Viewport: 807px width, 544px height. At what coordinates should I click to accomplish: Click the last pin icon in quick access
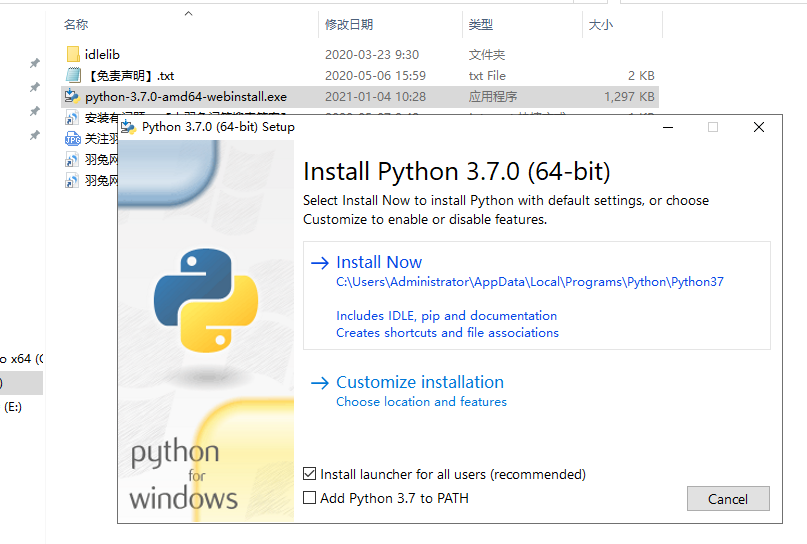[x=34, y=135]
